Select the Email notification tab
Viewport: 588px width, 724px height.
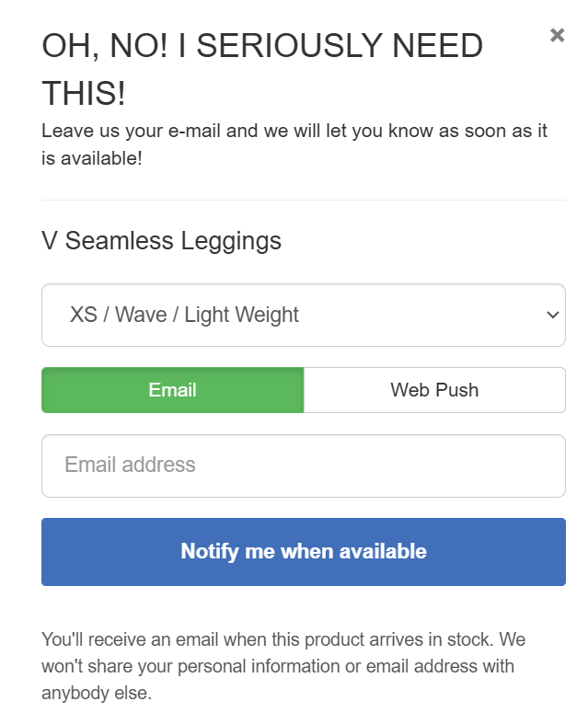click(173, 390)
